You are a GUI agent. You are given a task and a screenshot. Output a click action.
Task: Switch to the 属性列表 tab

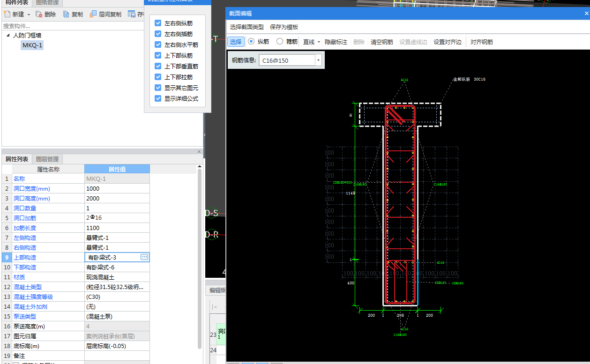point(17,159)
